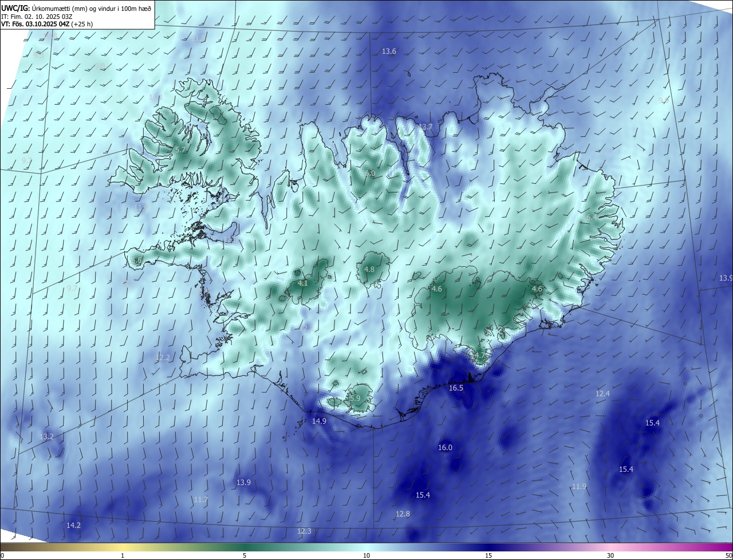Click the 13.6 value label on the map
This screenshot has width=733, height=560.
(x=389, y=52)
